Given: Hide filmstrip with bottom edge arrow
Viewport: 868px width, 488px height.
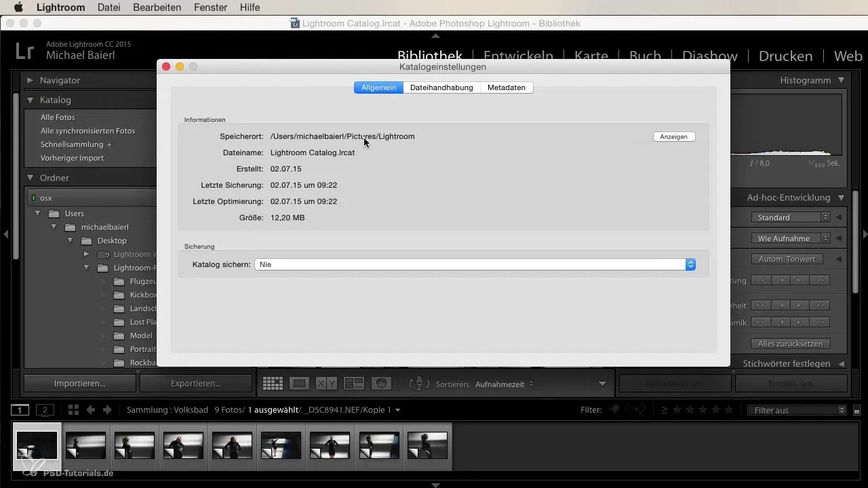Looking at the screenshot, I should [x=436, y=485].
